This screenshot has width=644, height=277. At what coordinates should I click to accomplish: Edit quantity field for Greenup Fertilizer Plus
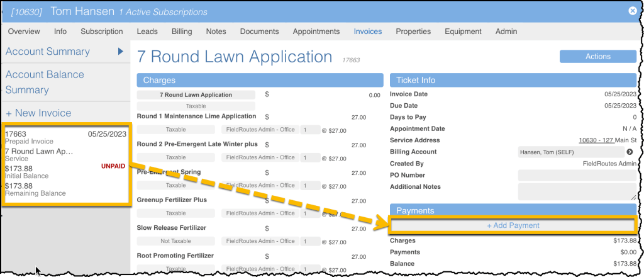point(310,213)
